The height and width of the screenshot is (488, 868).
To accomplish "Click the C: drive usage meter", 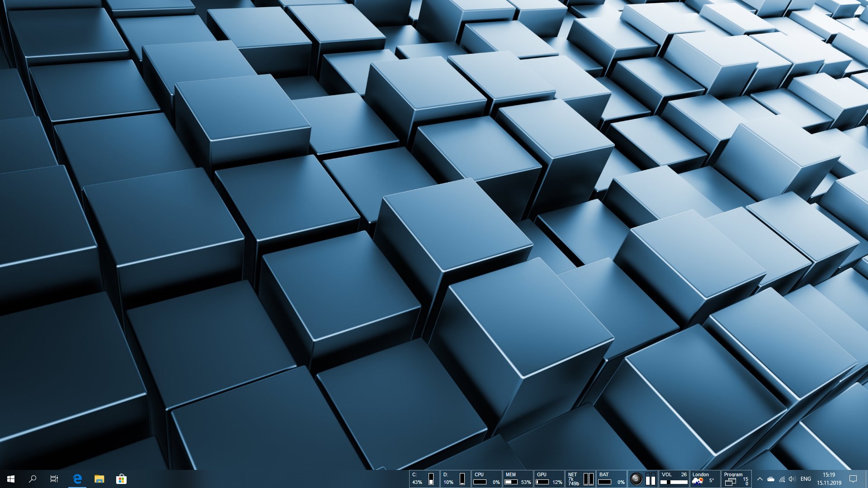I will 424,479.
